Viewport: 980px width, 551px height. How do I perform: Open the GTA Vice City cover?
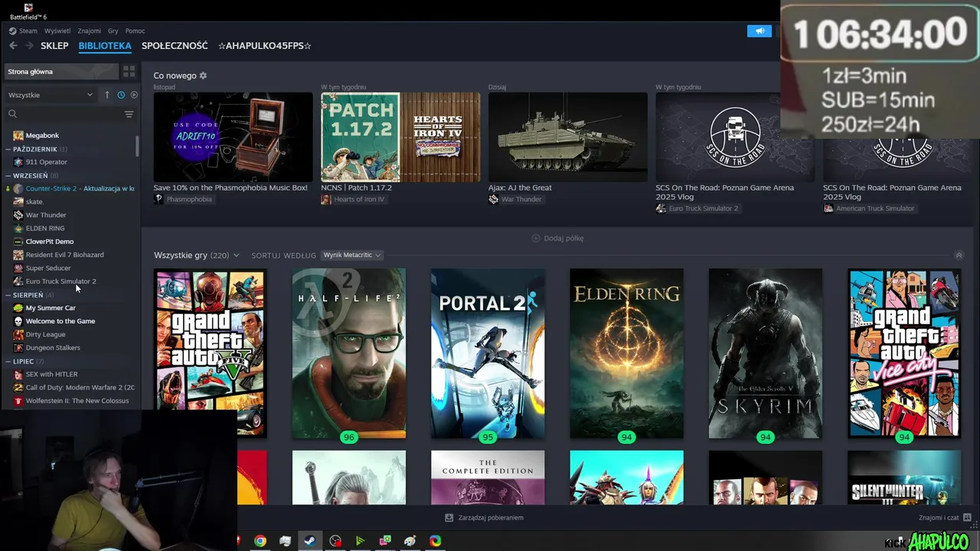click(x=904, y=354)
